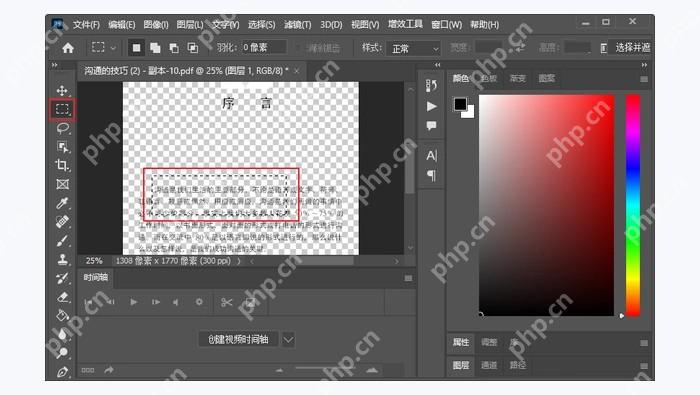The width and height of the screenshot is (700, 395).
Task: Open the Layers panel options menu
Action: click(644, 366)
